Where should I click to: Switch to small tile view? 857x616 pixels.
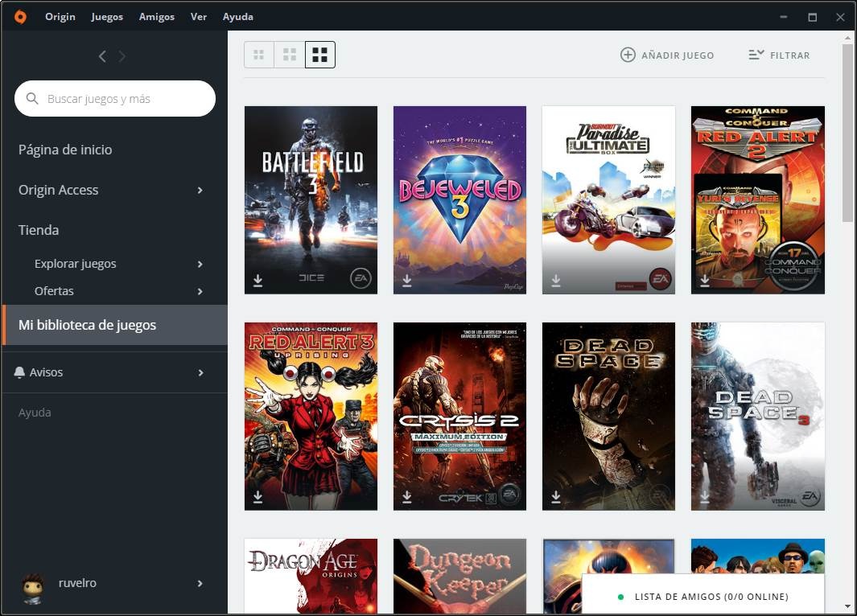coord(259,55)
